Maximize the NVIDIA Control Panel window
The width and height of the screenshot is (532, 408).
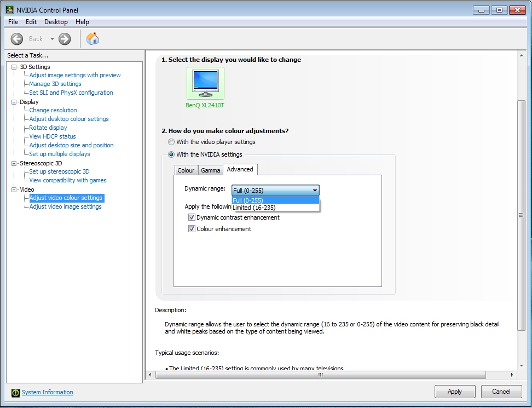[x=499, y=10]
